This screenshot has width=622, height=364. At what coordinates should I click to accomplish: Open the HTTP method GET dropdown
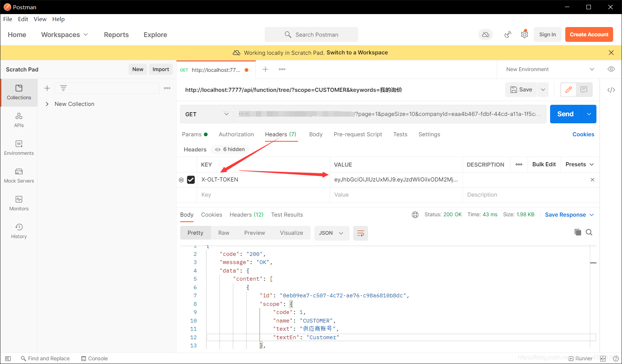[207, 114]
